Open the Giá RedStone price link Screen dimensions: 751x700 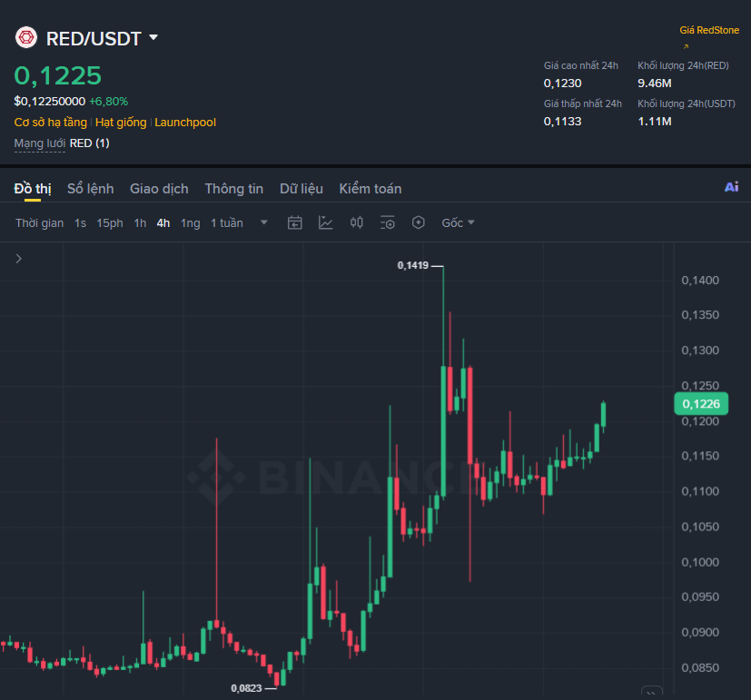[709, 30]
